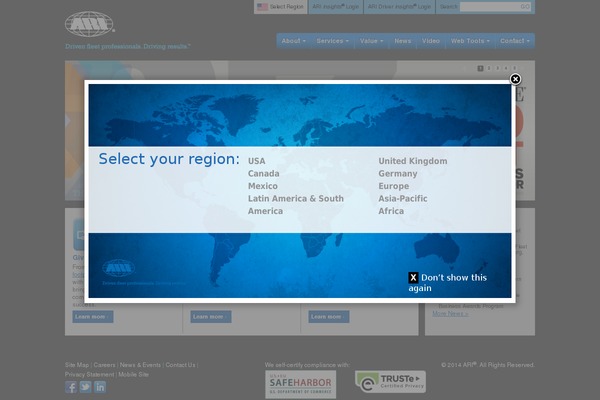Open the Careers footer link

click(104, 365)
